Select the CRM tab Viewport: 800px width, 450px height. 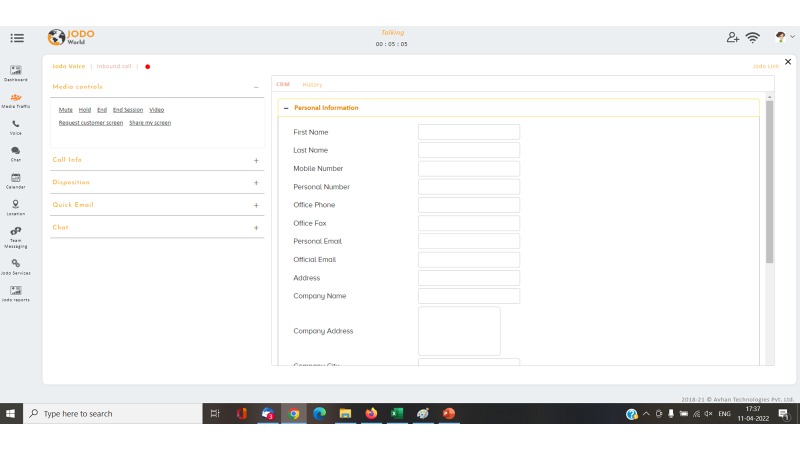tap(283, 85)
